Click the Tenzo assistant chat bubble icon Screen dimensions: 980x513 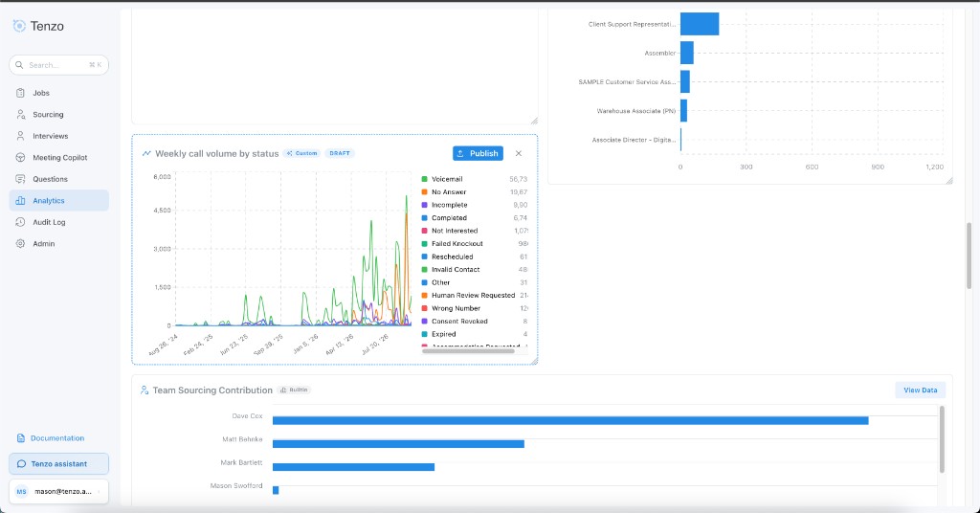pos(21,463)
